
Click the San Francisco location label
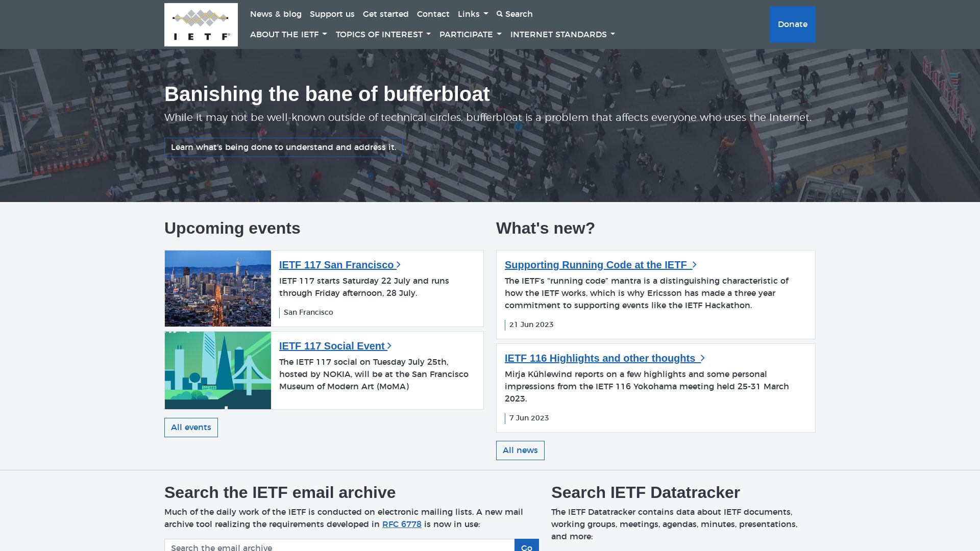tap(308, 312)
